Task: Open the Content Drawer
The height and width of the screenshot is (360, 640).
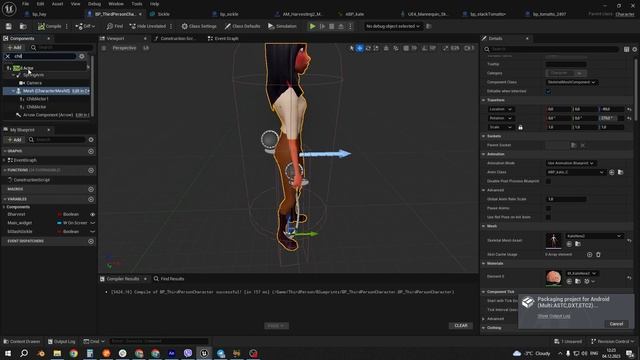Action: [x=22, y=341]
